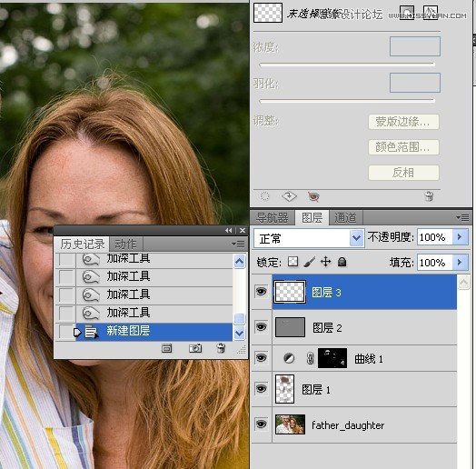Click the pixel mask button at top

(407, 13)
